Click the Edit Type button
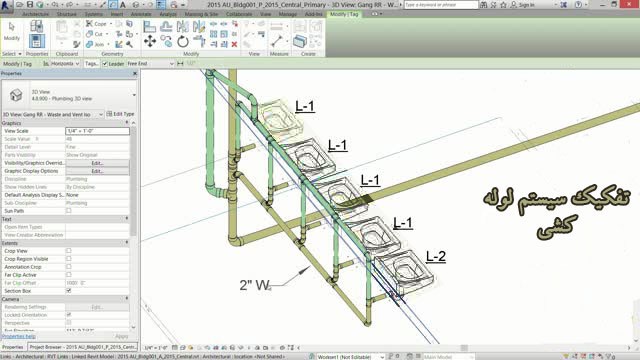The height and width of the screenshot is (360, 640). tap(120, 114)
